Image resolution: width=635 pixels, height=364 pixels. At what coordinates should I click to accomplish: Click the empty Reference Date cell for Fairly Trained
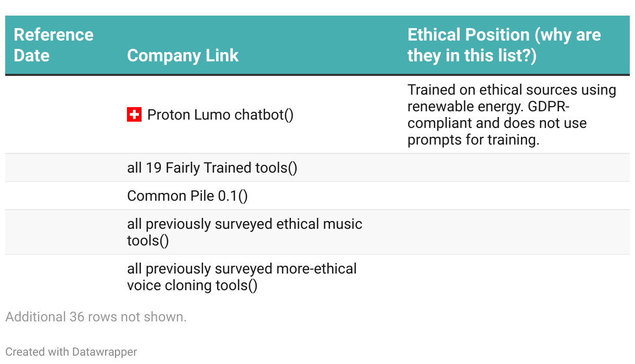tap(61, 168)
